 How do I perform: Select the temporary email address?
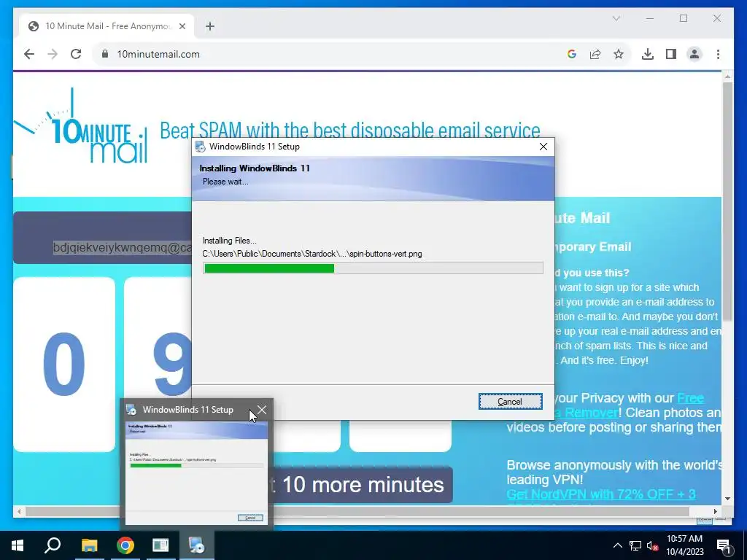pyautogui.click(x=123, y=248)
